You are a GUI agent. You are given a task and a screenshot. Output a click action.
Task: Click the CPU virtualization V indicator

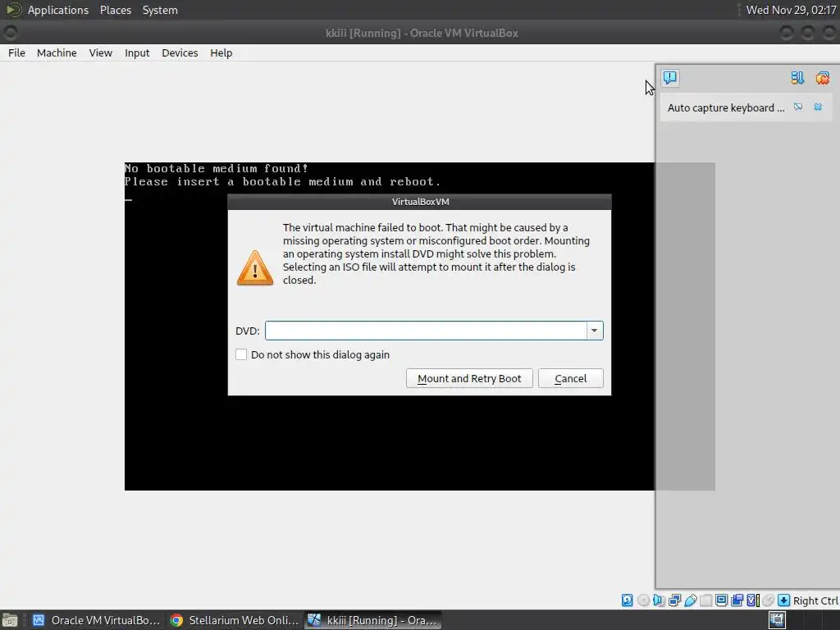pos(753,600)
